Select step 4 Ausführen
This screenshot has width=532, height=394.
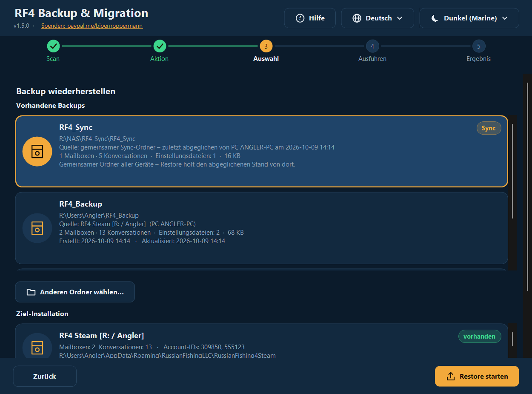pyautogui.click(x=372, y=46)
